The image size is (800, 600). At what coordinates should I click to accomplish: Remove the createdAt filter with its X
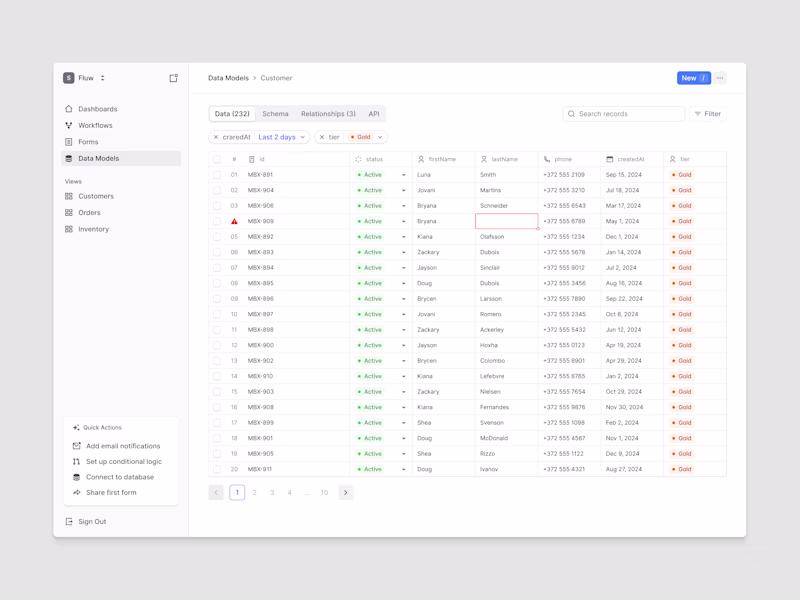point(216,137)
